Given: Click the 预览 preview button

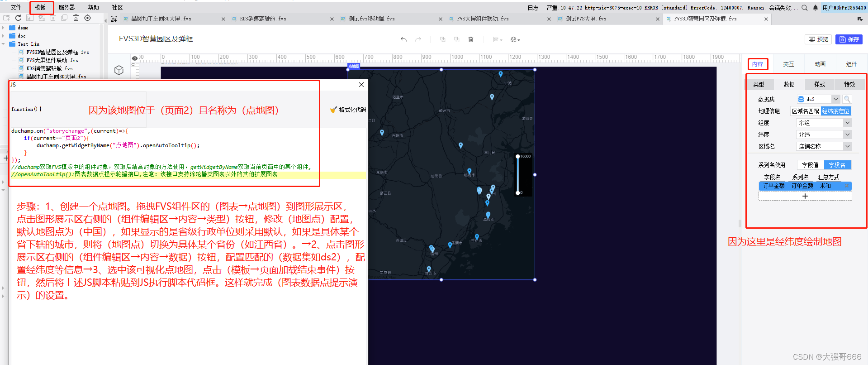Looking at the screenshot, I should click(819, 39).
